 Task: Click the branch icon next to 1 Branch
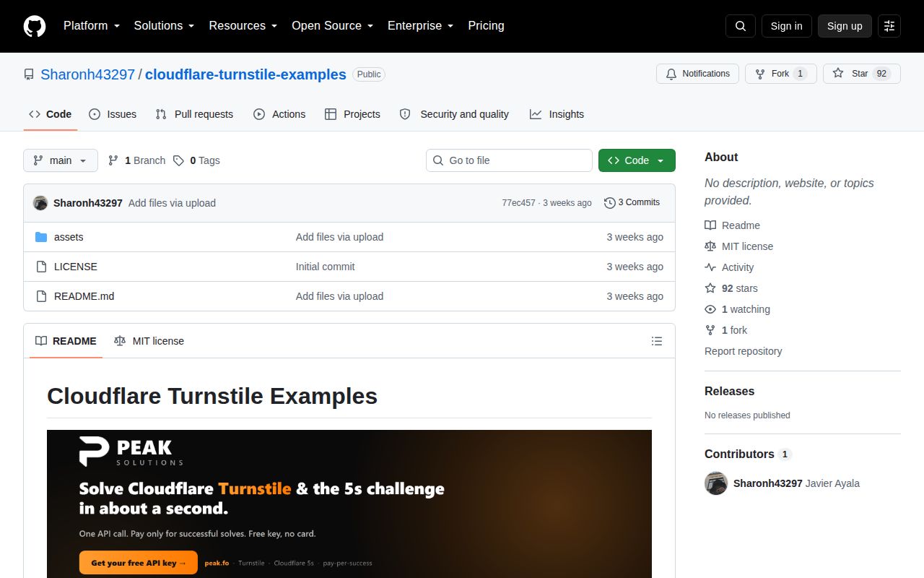[113, 160]
